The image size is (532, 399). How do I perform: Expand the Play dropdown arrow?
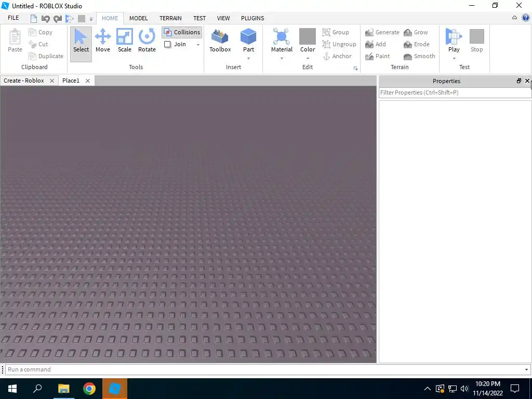[454, 59]
